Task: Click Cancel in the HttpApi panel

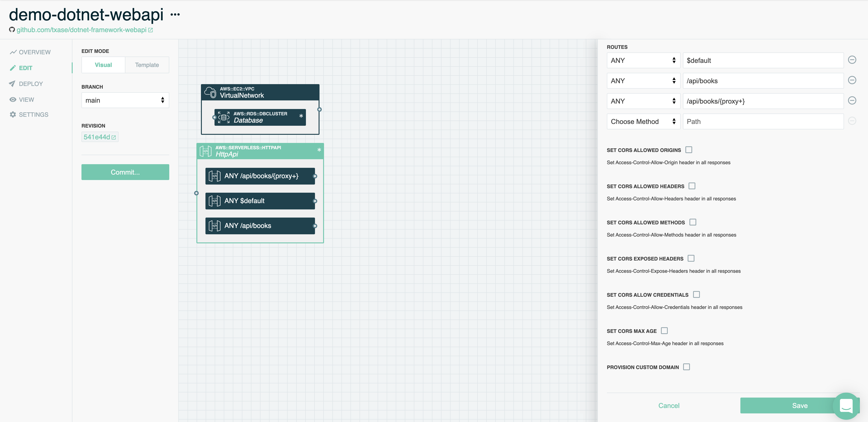Action: click(668, 405)
